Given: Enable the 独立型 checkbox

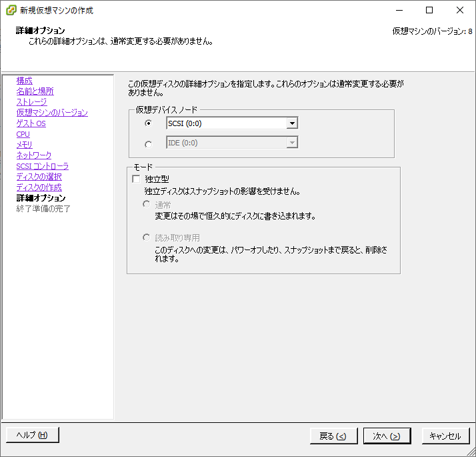Looking at the screenshot, I should coord(136,179).
